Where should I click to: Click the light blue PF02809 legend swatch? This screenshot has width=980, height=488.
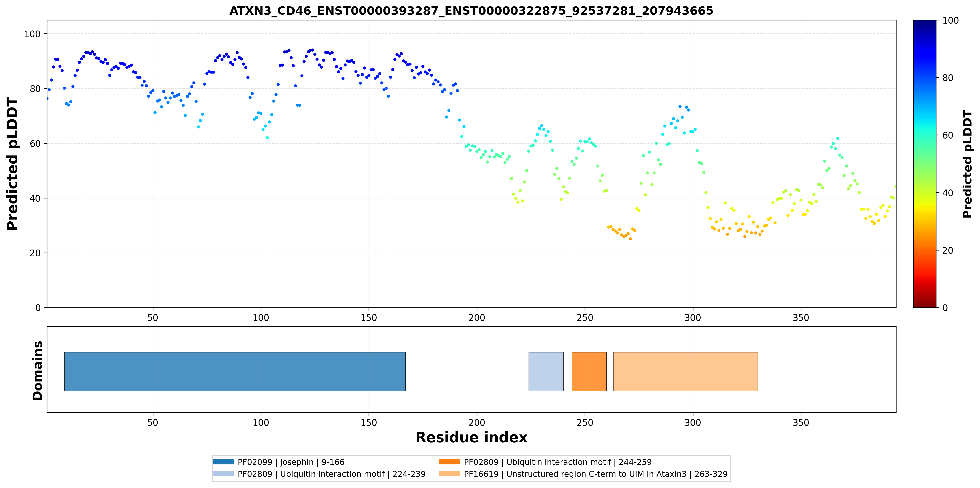223,474
